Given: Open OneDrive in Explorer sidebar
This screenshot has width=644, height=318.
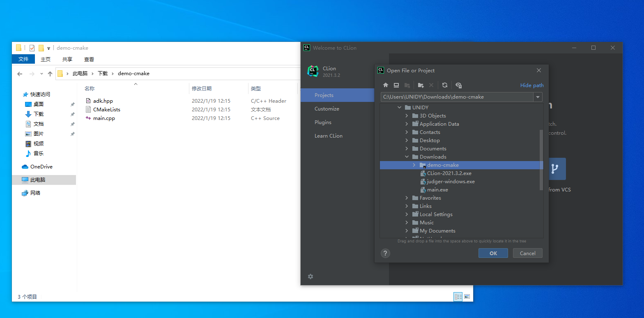Looking at the screenshot, I should pos(37,167).
